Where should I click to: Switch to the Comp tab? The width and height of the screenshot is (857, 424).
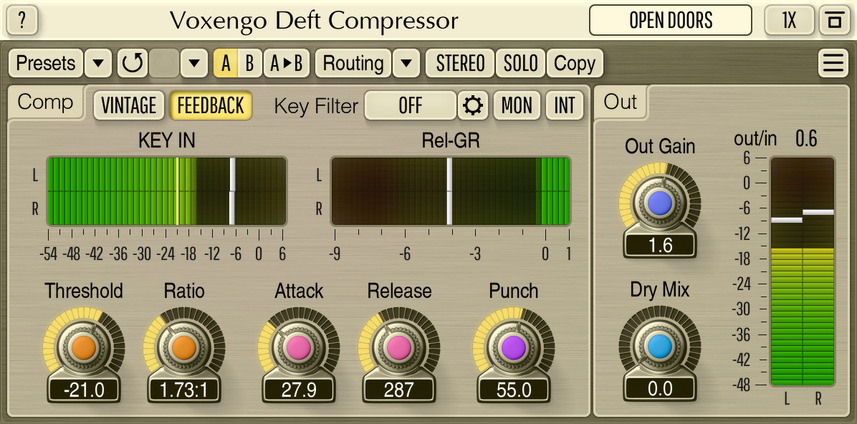click(46, 102)
